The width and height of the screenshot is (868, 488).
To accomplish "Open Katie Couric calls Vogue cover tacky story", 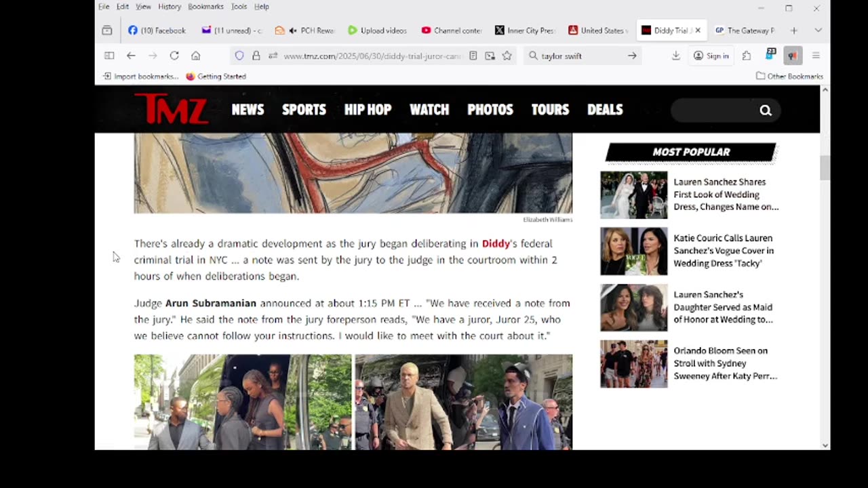I will [x=690, y=251].
